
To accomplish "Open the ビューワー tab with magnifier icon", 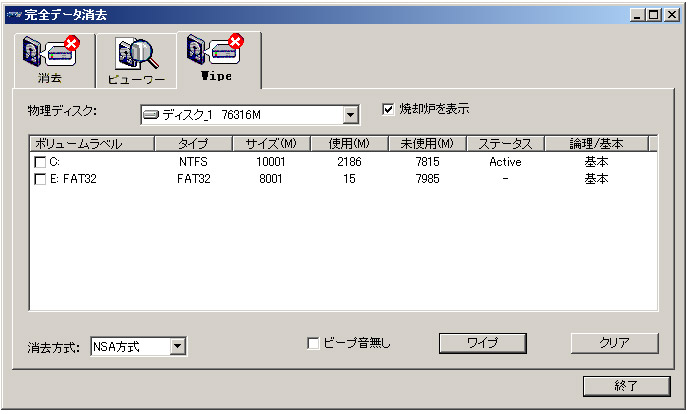I will (137, 55).
